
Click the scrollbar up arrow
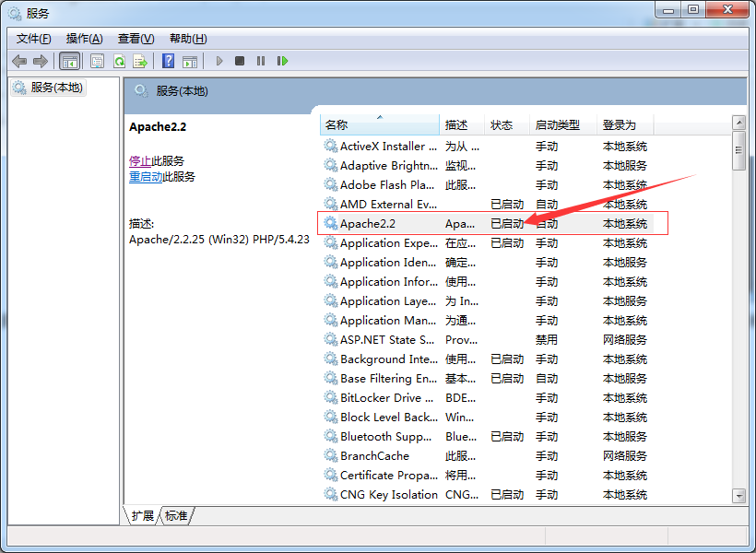tap(738, 123)
